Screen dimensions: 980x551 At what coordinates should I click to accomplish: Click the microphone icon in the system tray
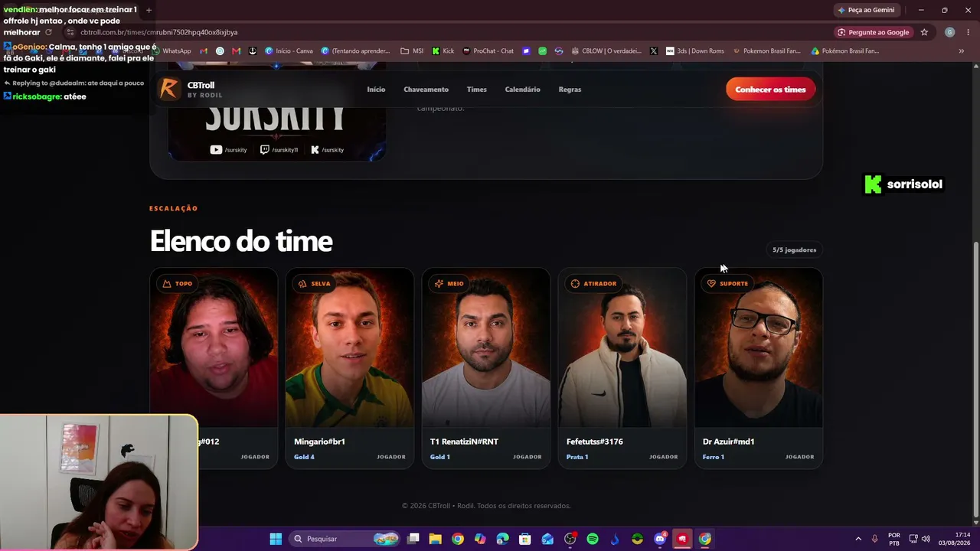coord(875,539)
